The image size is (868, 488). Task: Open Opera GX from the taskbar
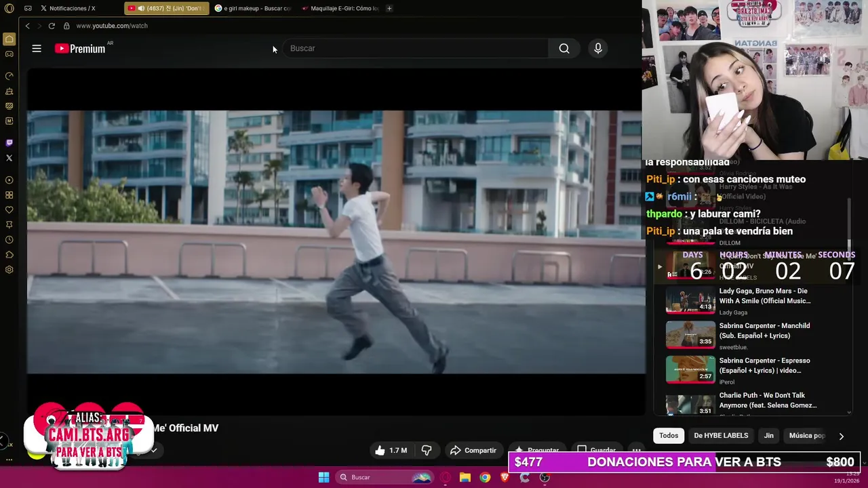pos(446,477)
